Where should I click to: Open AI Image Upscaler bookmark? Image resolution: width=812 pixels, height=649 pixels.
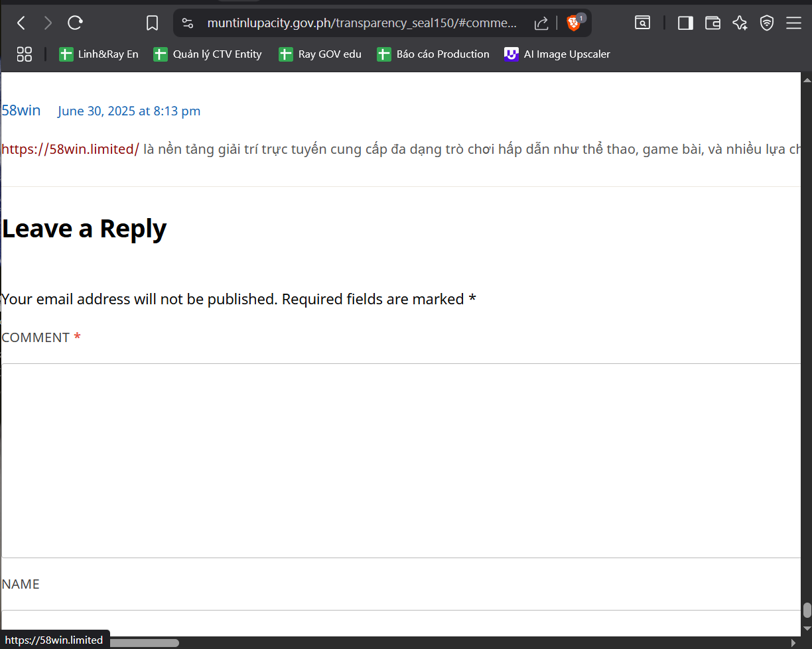(x=557, y=54)
